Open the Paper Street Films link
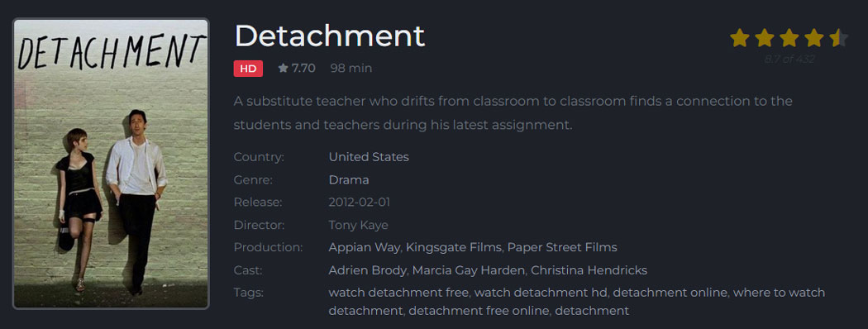The image size is (868, 329). click(562, 247)
